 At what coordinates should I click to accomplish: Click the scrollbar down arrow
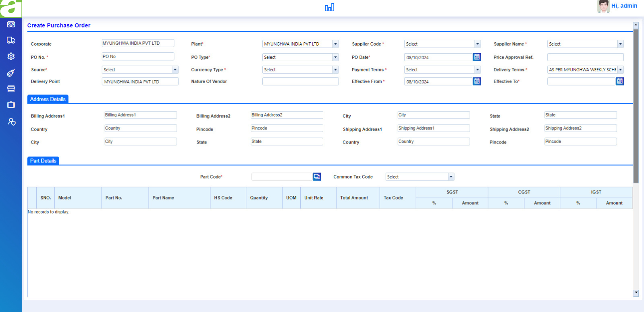tap(636, 293)
